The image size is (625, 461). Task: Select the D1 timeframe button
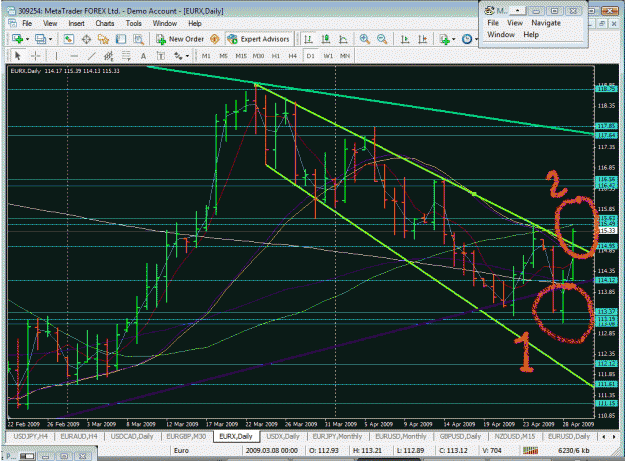pos(310,56)
